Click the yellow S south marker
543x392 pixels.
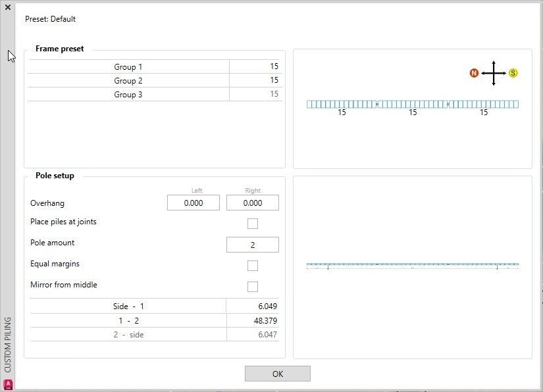pyautogui.click(x=513, y=73)
